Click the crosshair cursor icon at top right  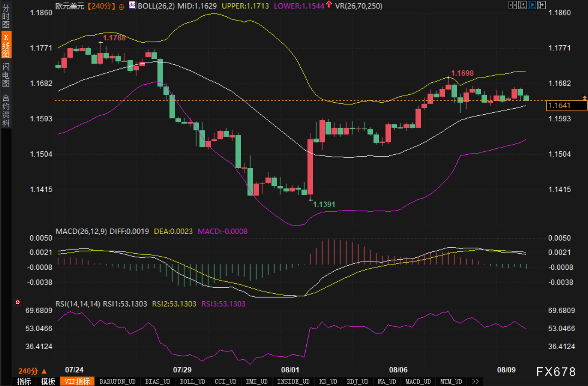[512, 5]
